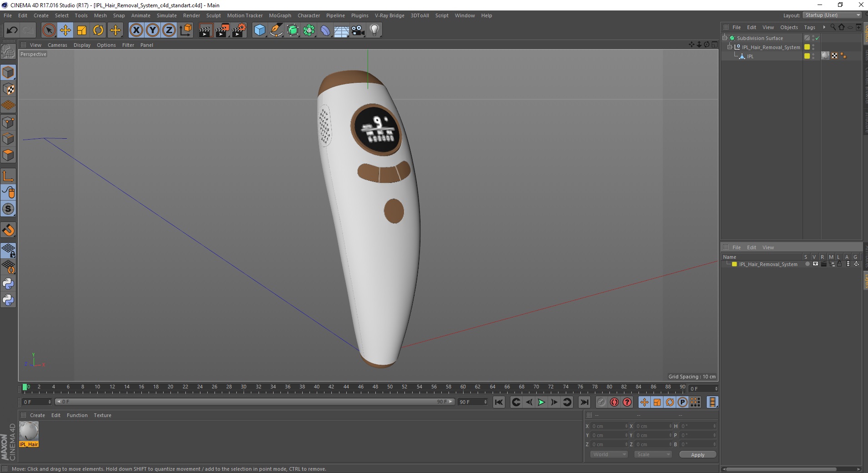Toggle Y axis lock
Viewport: 868px width, 473px height.
tap(153, 30)
